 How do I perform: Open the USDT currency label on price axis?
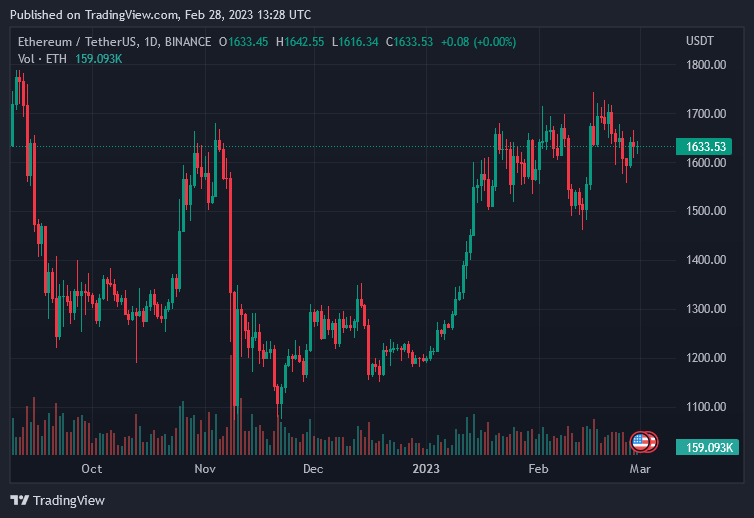[x=699, y=41]
